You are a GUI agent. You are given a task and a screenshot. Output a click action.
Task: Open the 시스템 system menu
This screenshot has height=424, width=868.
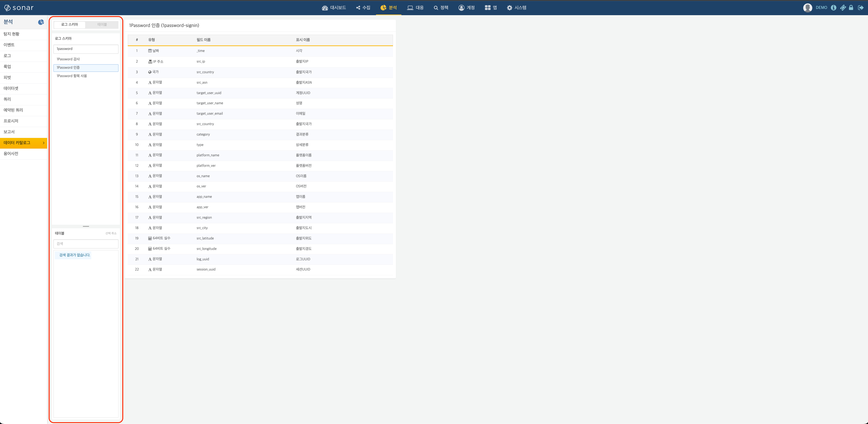point(516,7)
